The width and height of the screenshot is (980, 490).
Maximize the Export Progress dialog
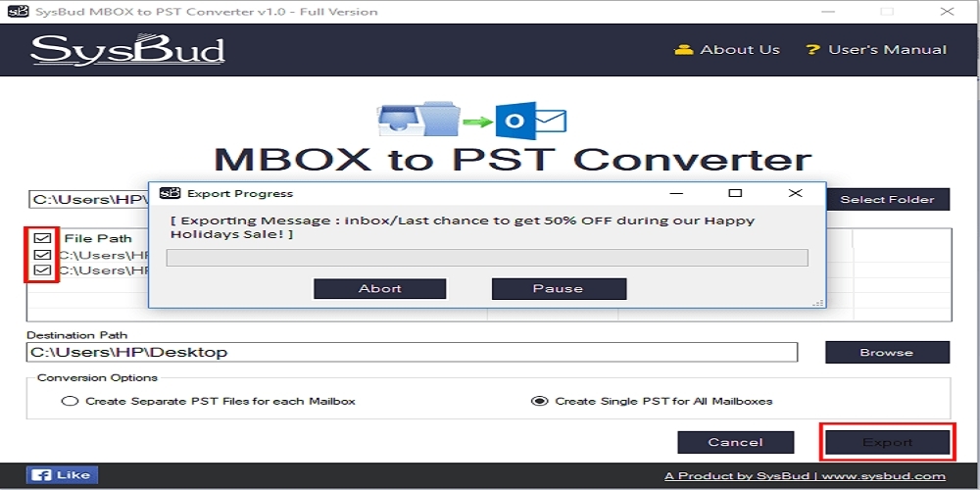pyautogui.click(x=736, y=194)
